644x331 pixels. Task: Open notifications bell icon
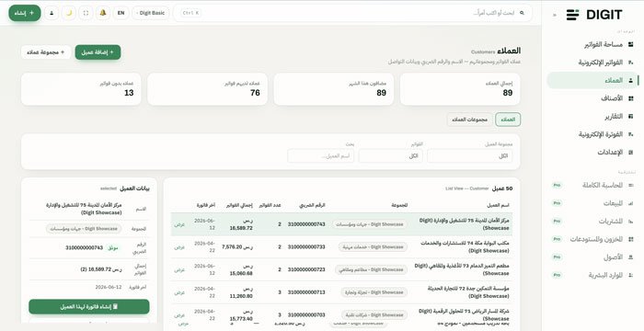[103, 13]
